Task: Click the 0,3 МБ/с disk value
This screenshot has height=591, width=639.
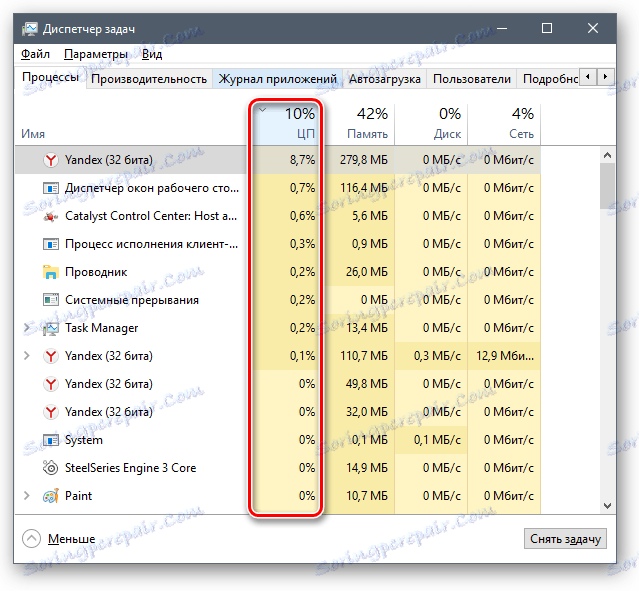Action: 437,356
